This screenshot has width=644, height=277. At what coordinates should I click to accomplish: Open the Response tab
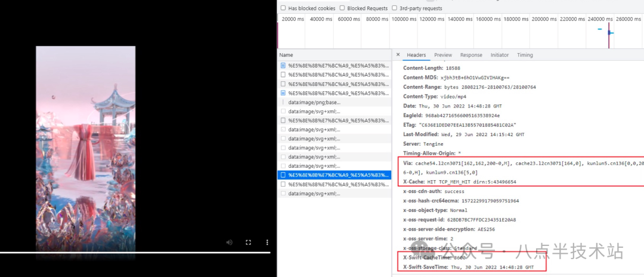pyautogui.click(x=471, y=55)
